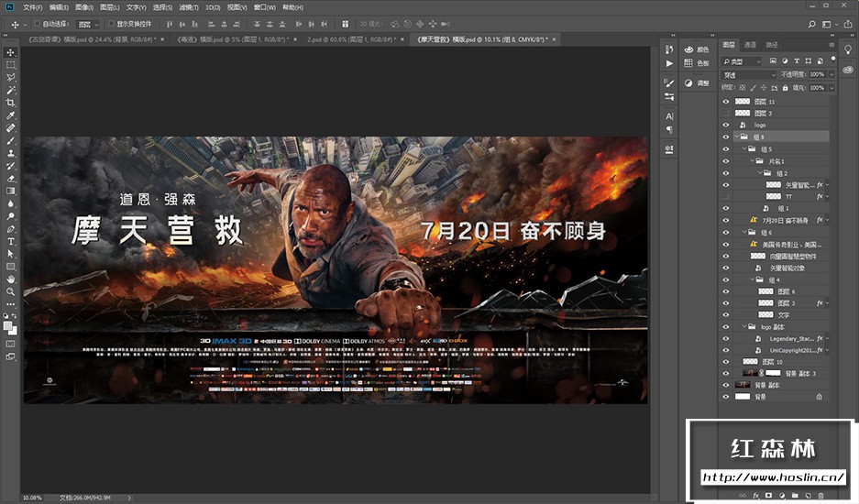Select the 背景 副本 3 layer thumbnail

[x=749, y=373]
